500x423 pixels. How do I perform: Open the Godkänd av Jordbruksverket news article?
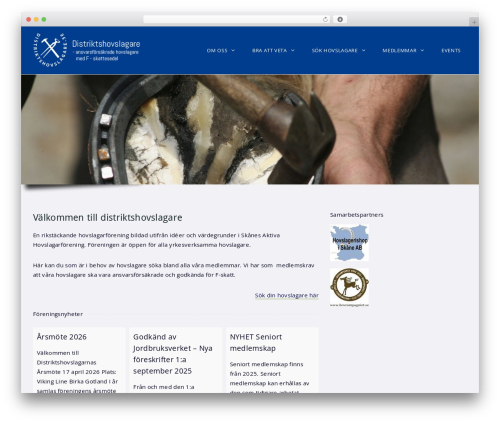tap(173, 354)
